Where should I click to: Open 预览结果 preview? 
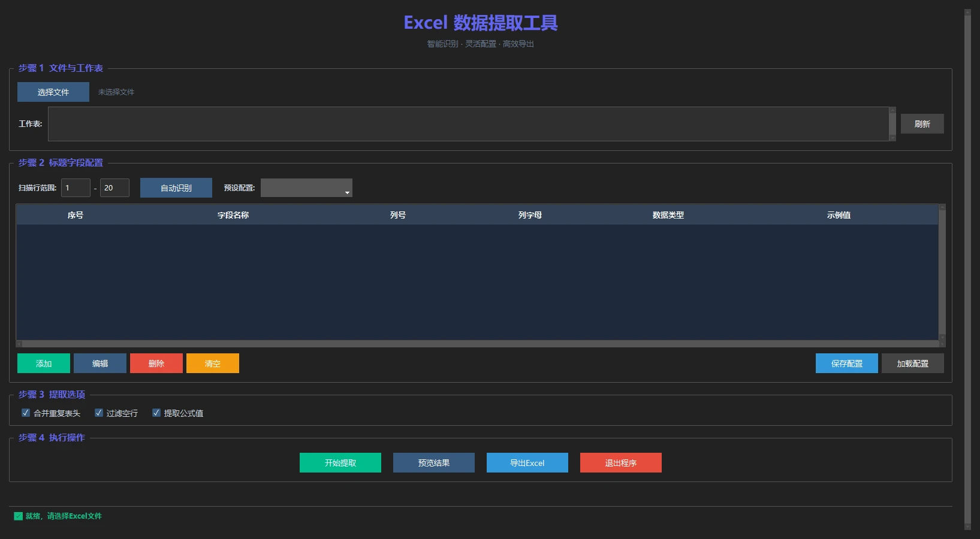click(434, 463)
